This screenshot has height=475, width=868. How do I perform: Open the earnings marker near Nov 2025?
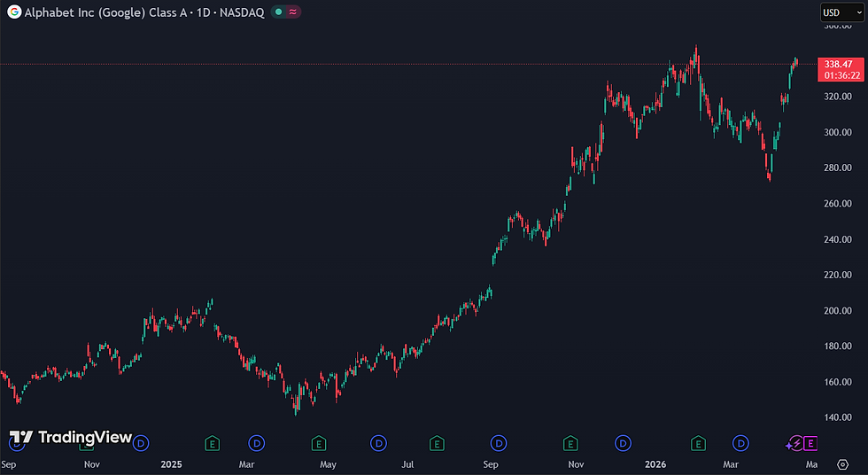[x=570, y=443]
